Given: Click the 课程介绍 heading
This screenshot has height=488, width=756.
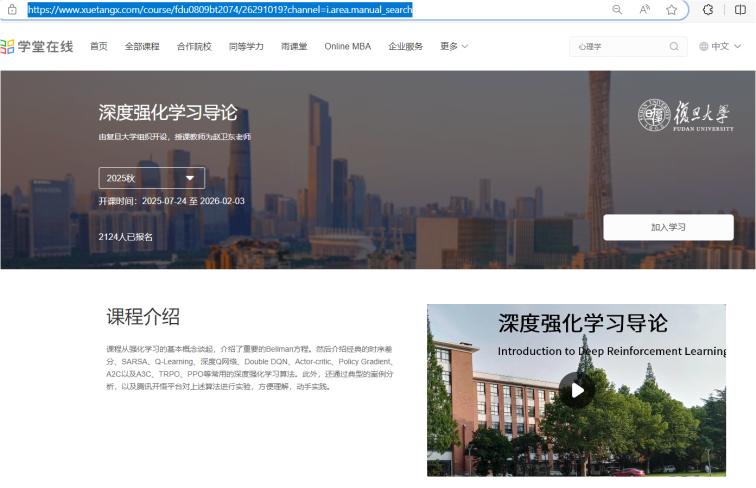Looking at the screenshot, I should pyautogui.click(x=143, y=317).
